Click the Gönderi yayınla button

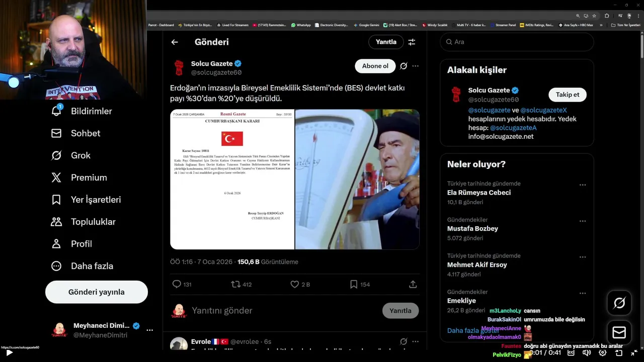(97, 292)
